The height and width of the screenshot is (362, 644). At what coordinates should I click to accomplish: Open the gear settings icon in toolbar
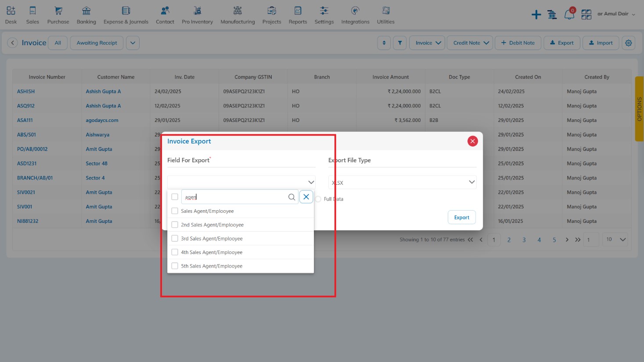coord(629,43)
